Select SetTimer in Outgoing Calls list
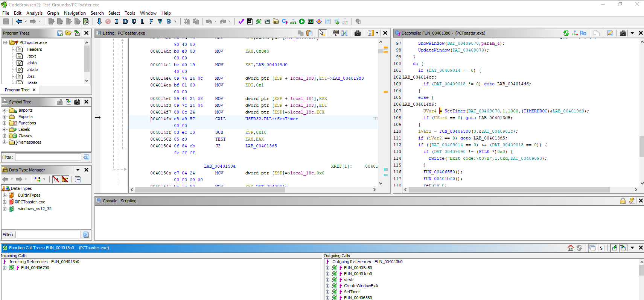The height and width of the screenshot is (300, 644). (352, 292)
